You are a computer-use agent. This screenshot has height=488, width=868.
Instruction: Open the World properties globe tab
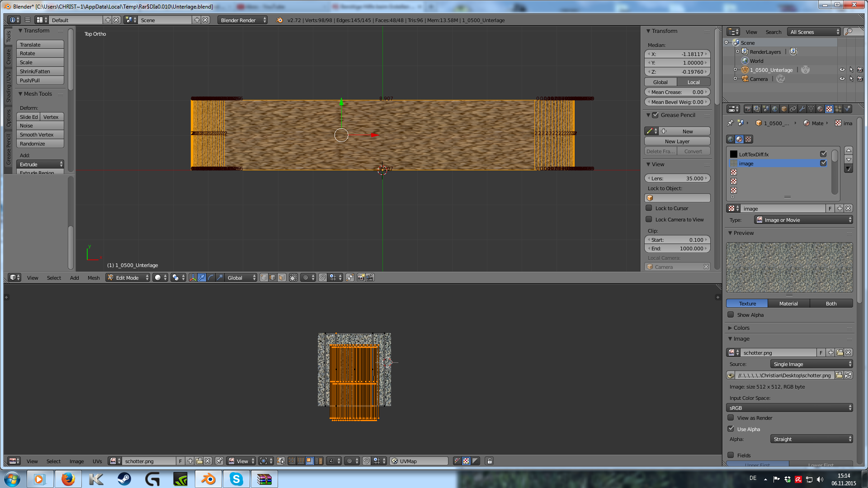point(775,109)
